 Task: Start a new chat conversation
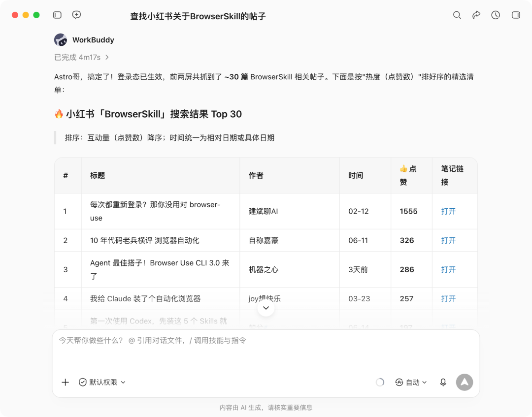point(77,15)
